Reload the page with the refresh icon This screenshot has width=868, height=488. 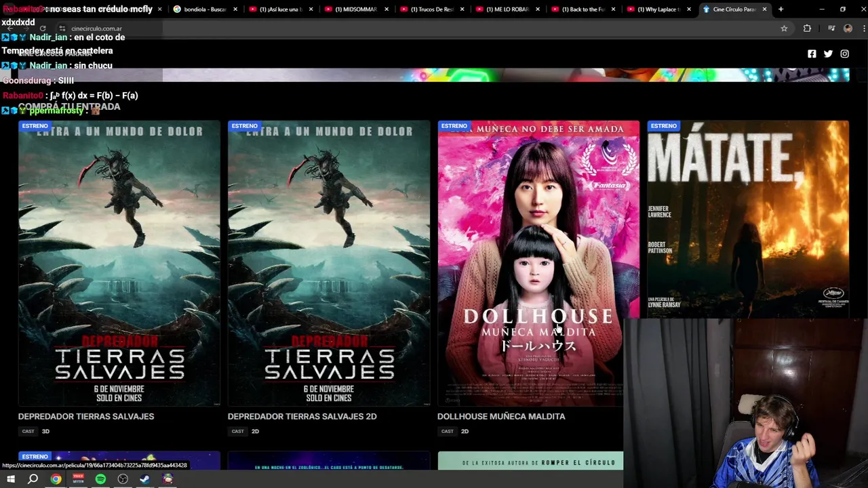click(x=43, y=28)
